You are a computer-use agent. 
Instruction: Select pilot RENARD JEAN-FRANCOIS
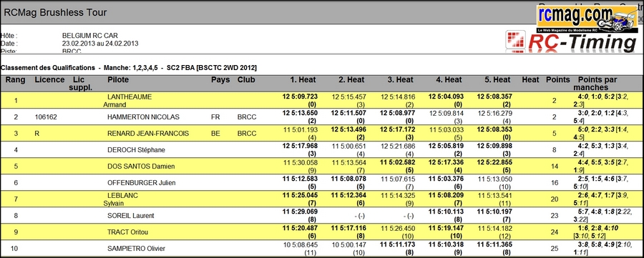(148, 134)
